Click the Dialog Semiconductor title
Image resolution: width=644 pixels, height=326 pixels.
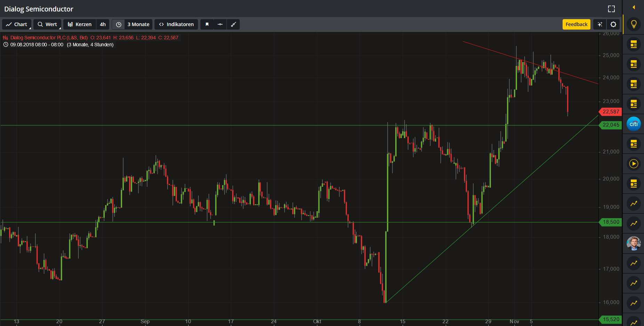point(39,9)
